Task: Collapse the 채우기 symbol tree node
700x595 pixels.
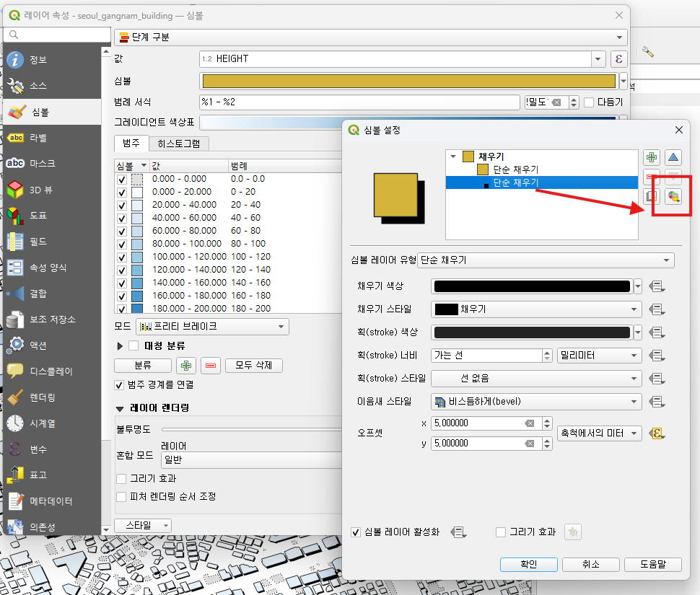Action: point(453,157)
